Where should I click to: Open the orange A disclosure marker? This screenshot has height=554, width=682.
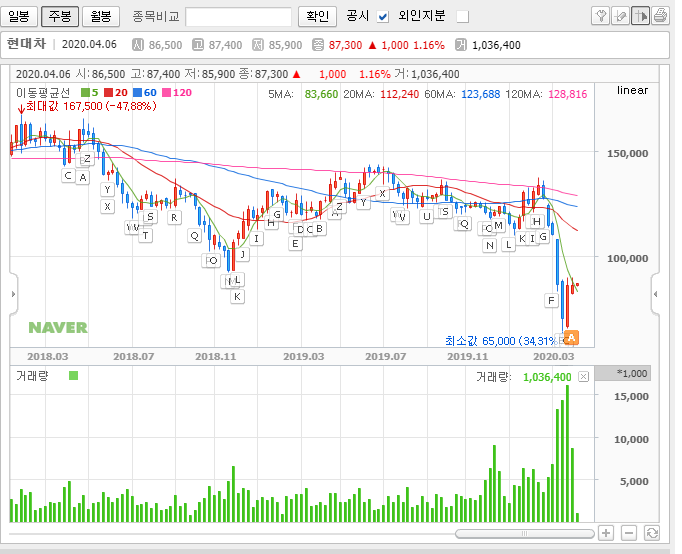coord(572,337)
